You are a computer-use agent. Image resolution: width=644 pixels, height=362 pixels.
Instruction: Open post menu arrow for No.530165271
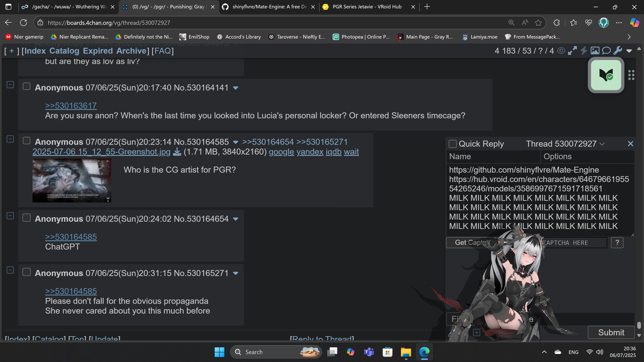235,274
